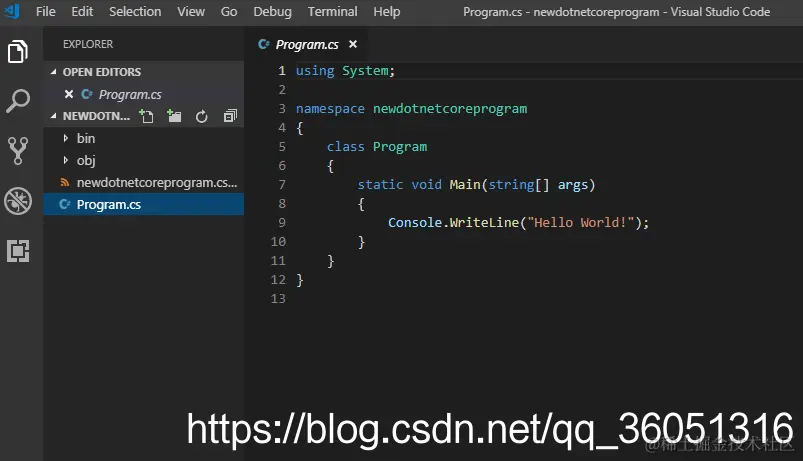The image size is (803, 461).
Task: Click the EXPLORER panel title
Action: [x=88, y=44]
